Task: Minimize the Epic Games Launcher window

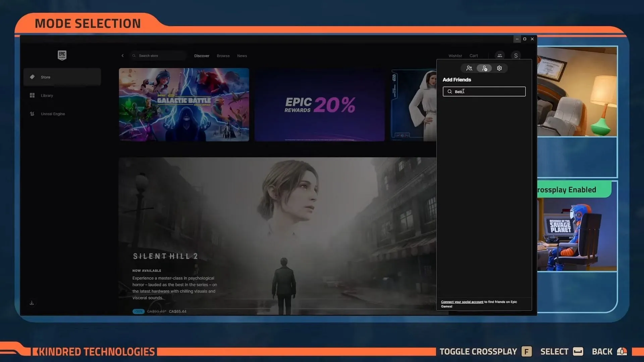Action: [517, 39]
